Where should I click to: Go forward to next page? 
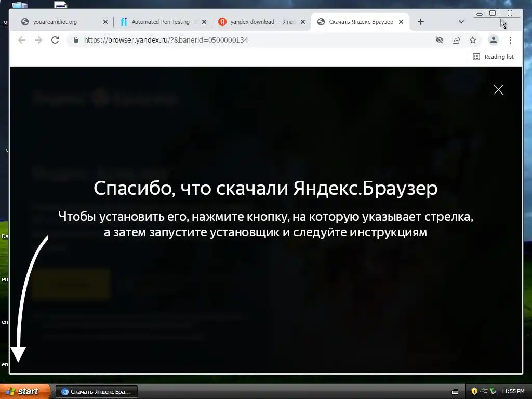tap(38, 40)
